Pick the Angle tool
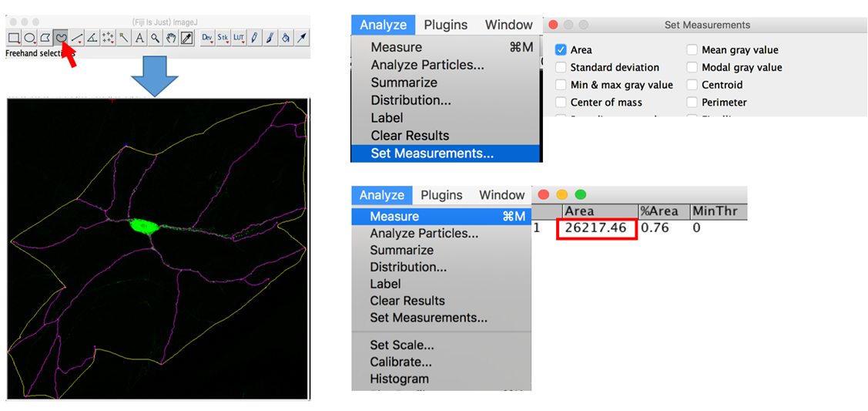 point(92,37)
